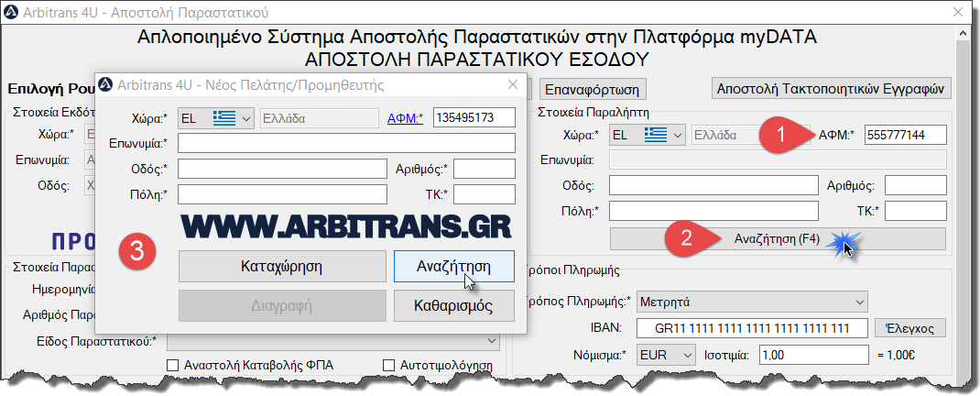
Task: Click the ΤΚ field in the dialog
Action: point(485,194)
